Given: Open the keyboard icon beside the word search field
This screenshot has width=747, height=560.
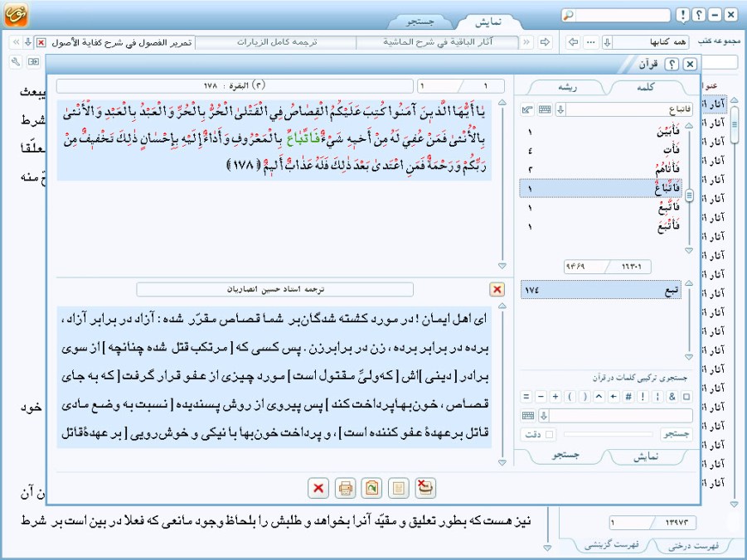Looking at the screenshot, I should click(x=545, y=109).
